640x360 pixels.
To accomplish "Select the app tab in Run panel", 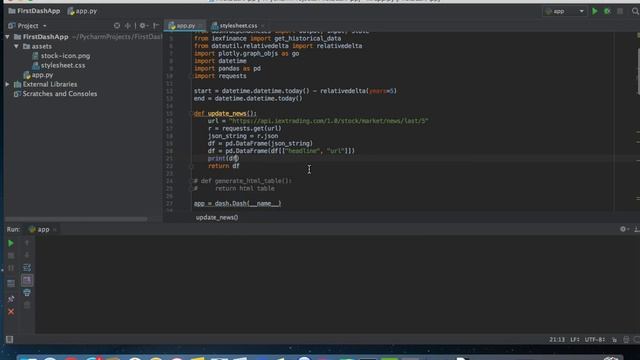I will (39, 229).
